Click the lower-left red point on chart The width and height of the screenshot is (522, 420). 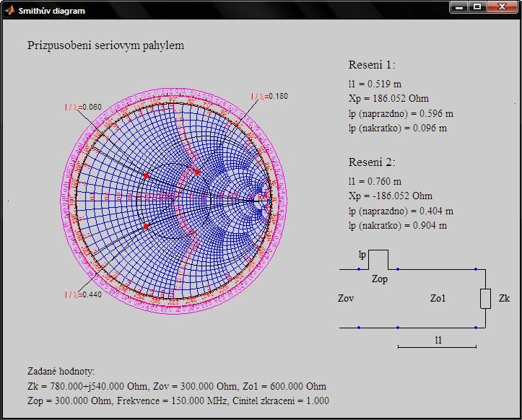(x=146, y=227)
